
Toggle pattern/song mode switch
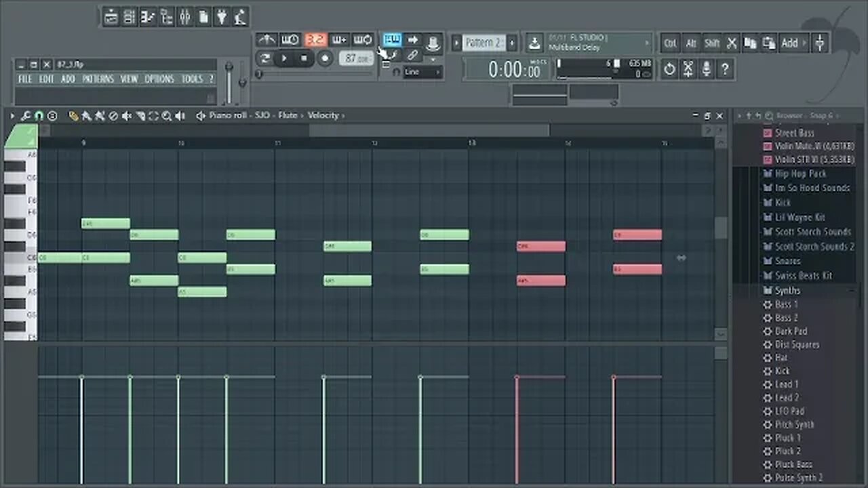pyautogui.click(x=264, y=58)
